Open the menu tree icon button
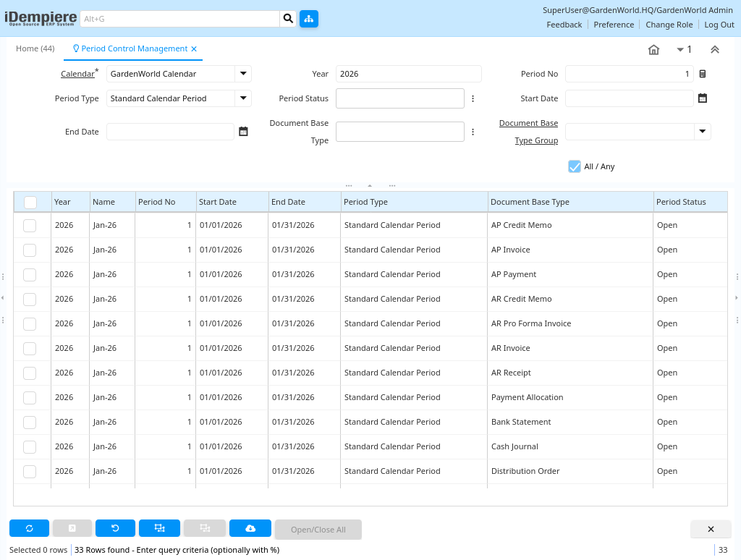The height and width of the screenshot is (560, 741). [309, 19]
